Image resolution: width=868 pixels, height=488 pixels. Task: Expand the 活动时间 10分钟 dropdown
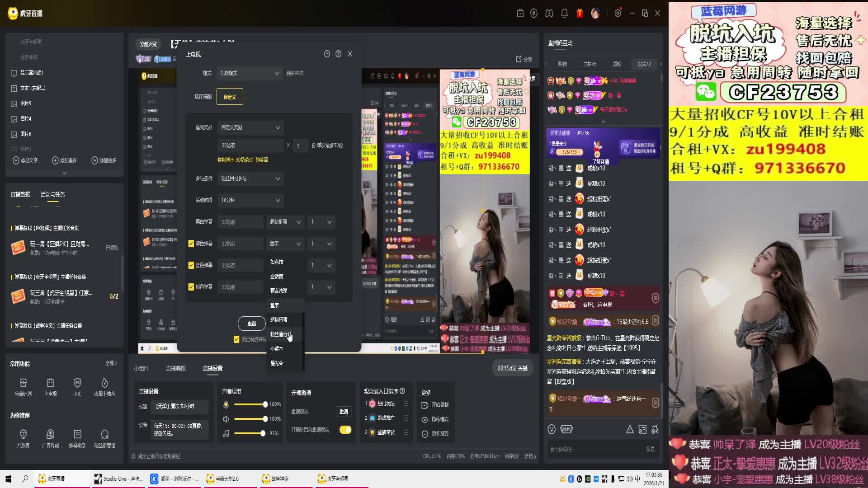click(x=250, y=200)
